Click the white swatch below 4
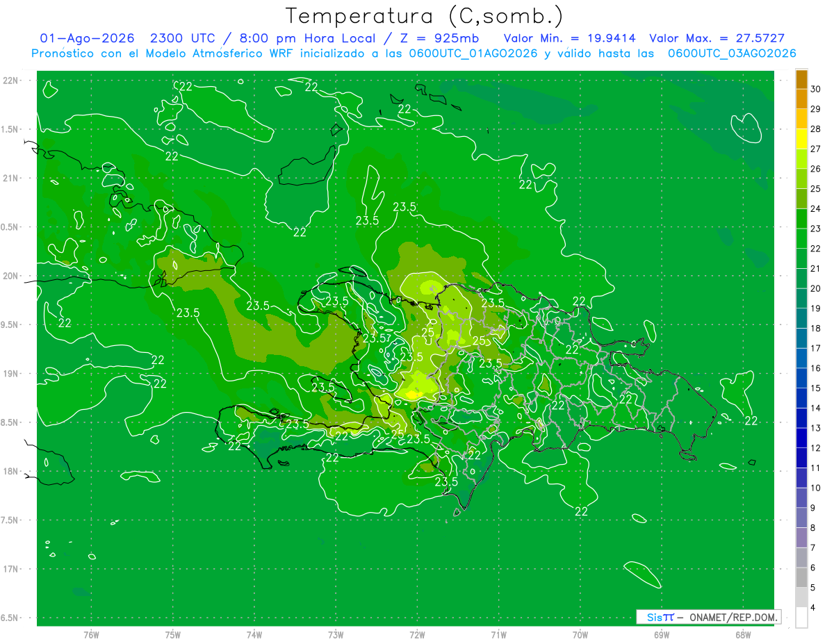834x644 pixels. (802, 618)
